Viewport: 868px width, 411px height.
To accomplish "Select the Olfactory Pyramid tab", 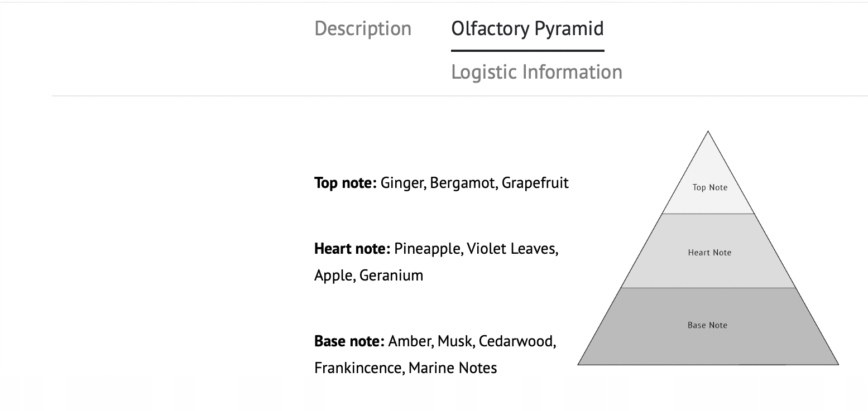I will (x=527, y=28).
